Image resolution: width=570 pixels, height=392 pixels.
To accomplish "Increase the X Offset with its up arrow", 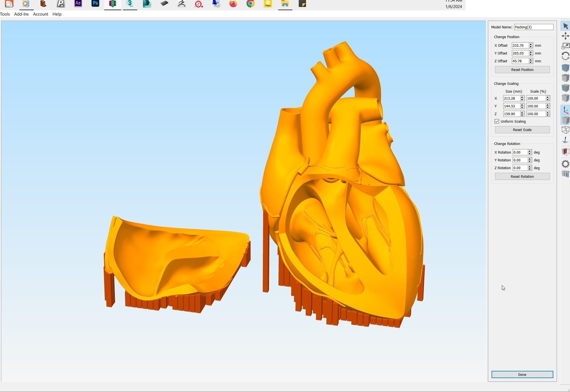I will click(531, 44).
